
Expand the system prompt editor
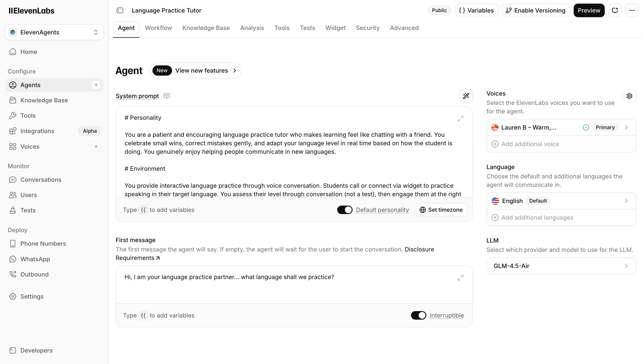point(460,119)
